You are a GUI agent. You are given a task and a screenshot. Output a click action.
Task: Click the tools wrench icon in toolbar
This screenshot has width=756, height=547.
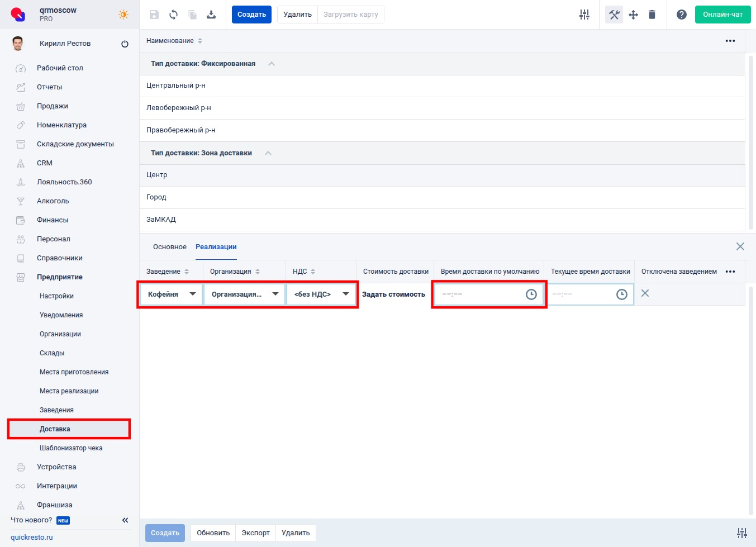coord(614,15)
